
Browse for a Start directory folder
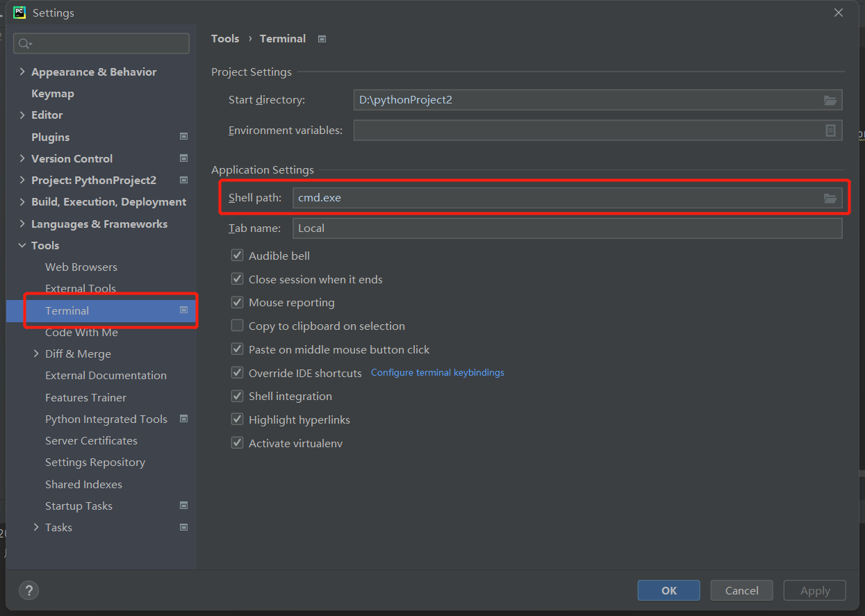tap(830, 99)
